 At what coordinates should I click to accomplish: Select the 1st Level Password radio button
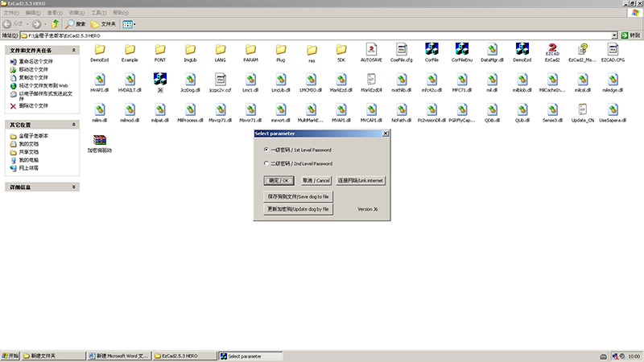266,150
